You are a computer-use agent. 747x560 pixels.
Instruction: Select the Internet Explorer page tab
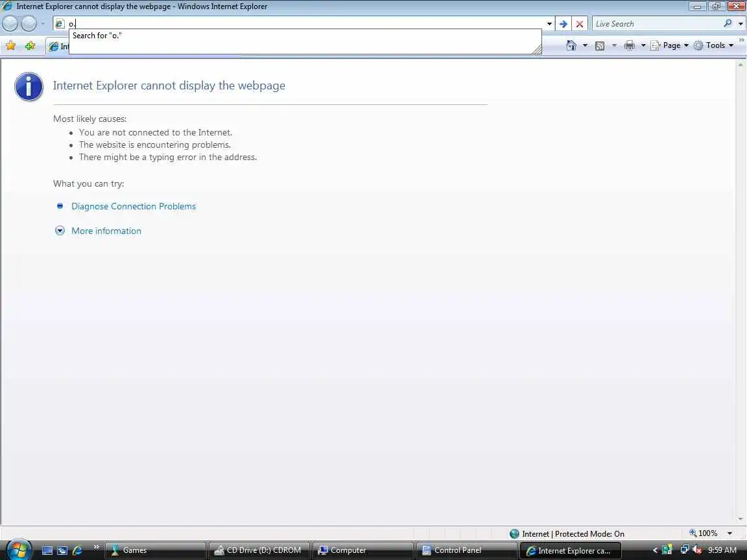tap(58, 46)
